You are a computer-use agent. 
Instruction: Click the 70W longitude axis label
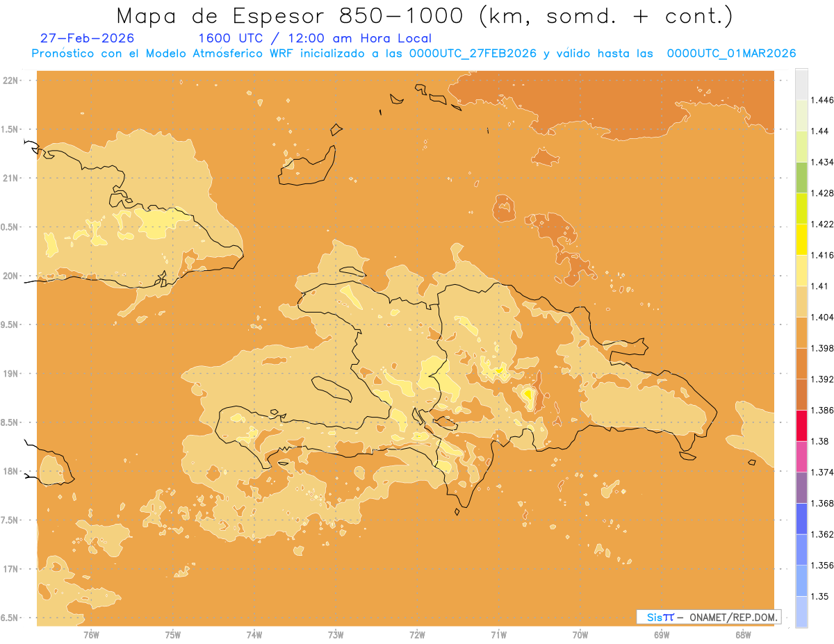click(580, 635)
